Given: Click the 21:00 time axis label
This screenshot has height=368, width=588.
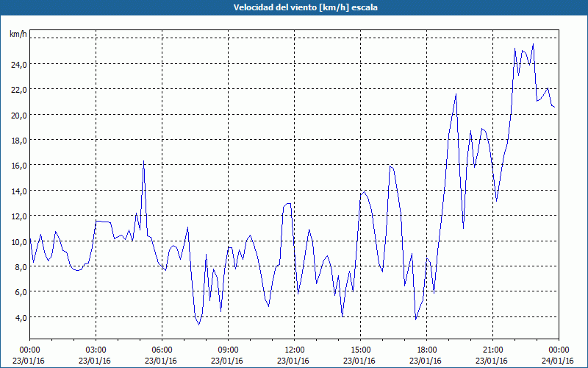Looking at the screenshot, I should point(492,350).
